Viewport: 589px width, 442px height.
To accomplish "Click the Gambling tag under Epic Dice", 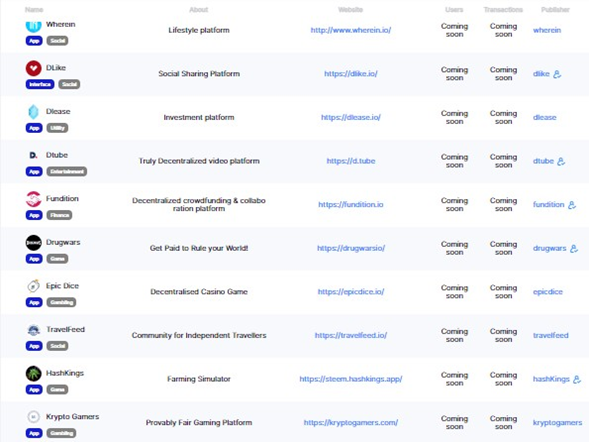I will [x=61, y=302].
